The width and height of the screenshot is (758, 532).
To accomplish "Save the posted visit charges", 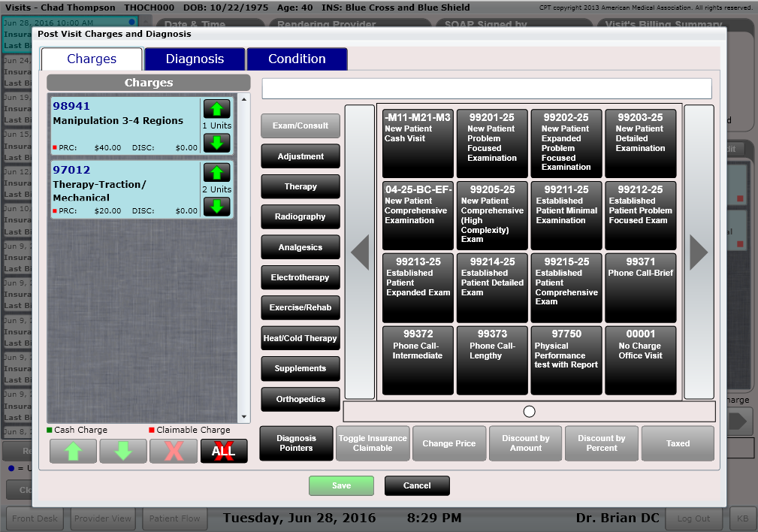I will coord(341,485).
